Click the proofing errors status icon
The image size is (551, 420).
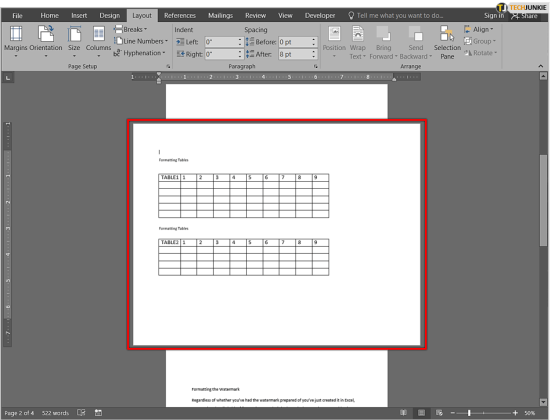(x=81, y=413)
